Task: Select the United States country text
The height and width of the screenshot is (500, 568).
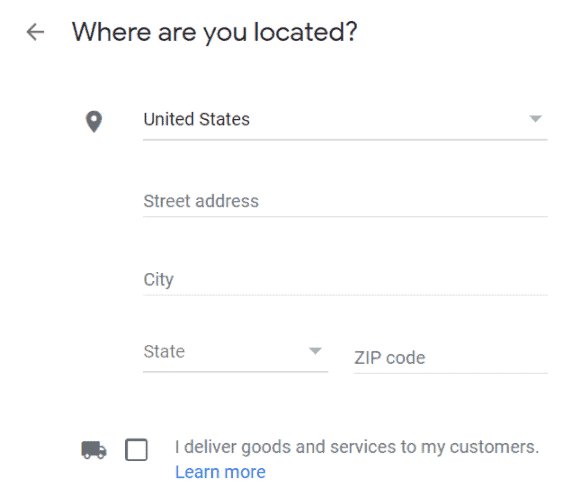Action: (196, 119)
